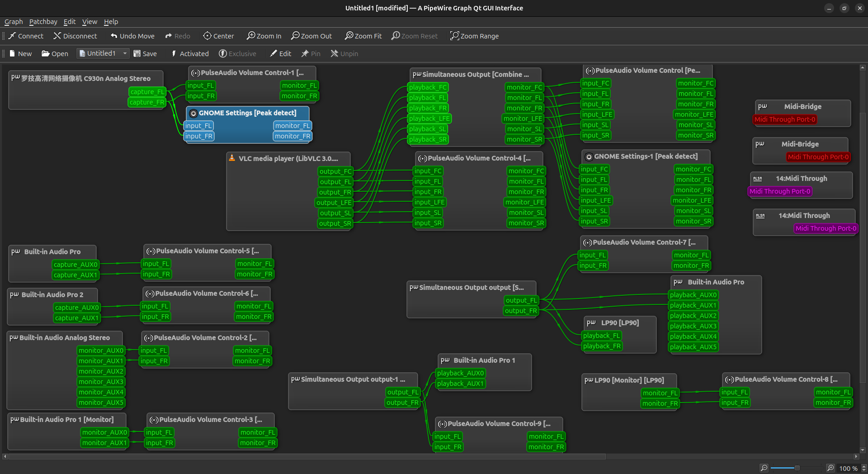
Task: Click the Zoom Reset icon
Action: (396, 36)
